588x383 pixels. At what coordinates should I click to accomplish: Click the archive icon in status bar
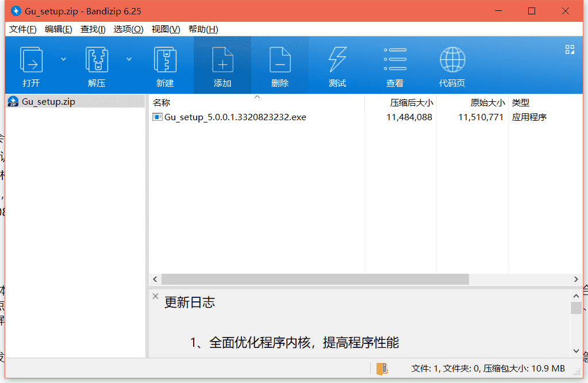pyautogui.click(x=382, y=369)
